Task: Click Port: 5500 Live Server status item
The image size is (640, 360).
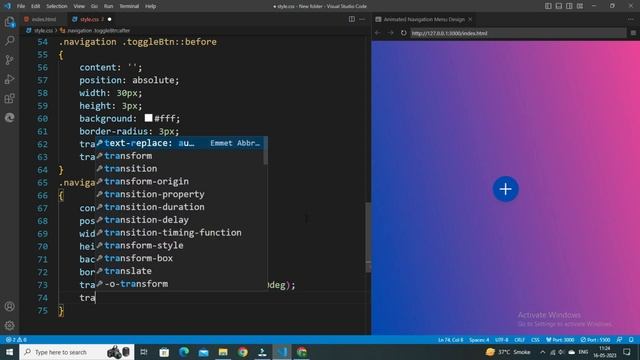Action: click(596, 340)
